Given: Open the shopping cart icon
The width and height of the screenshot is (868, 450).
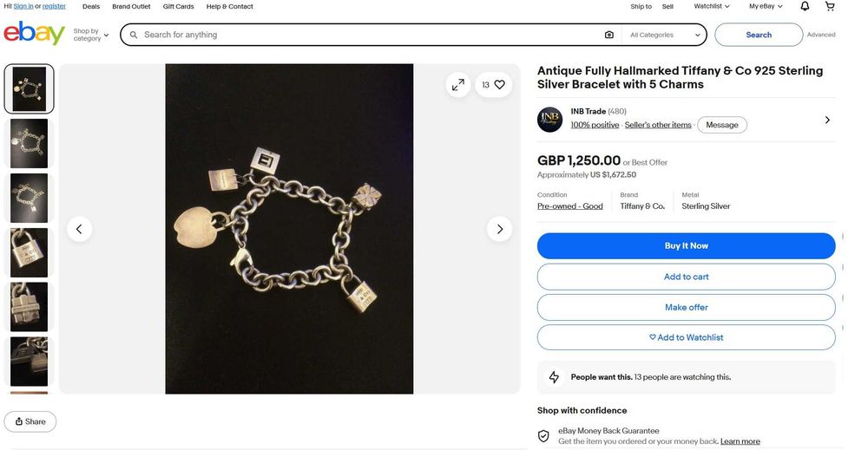Looking at the screenshot, I should pyautogui.click(x=829, y=6).
